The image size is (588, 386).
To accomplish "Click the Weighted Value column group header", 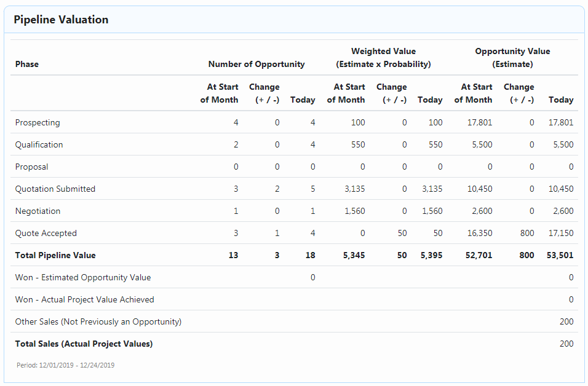I will [x=383, y=58].
